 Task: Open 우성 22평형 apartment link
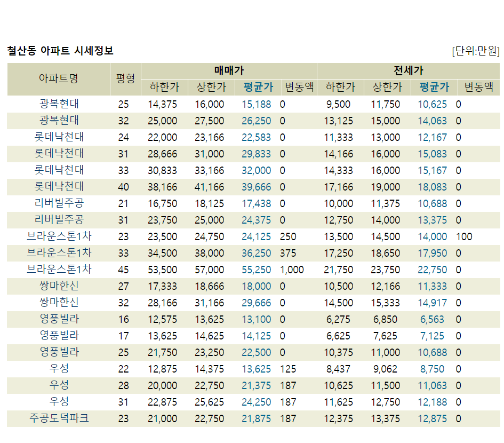[x=59, y=369]
